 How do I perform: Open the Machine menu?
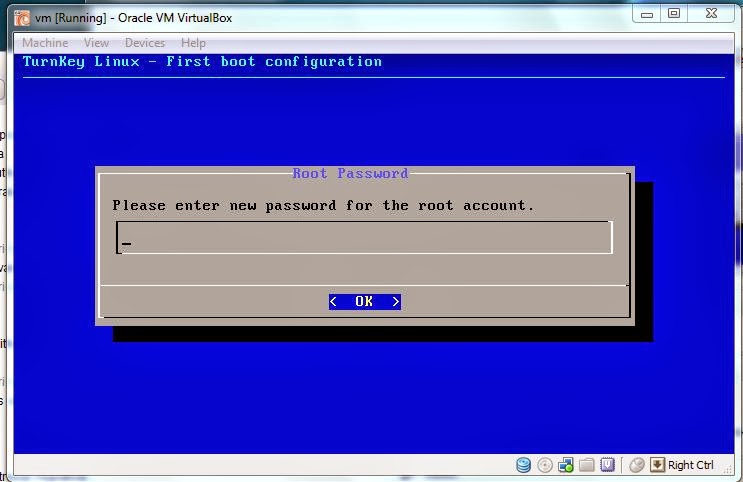(x=45, y=43)
